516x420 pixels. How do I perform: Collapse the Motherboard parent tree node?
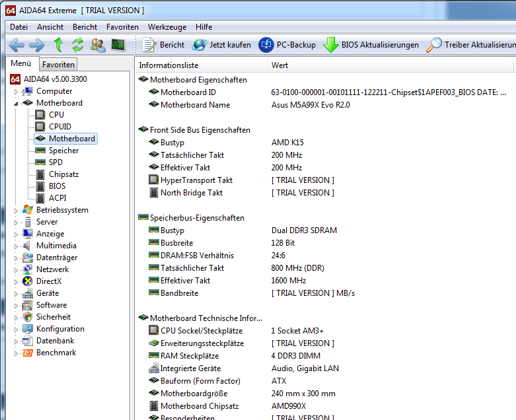[x=16, y=104]
